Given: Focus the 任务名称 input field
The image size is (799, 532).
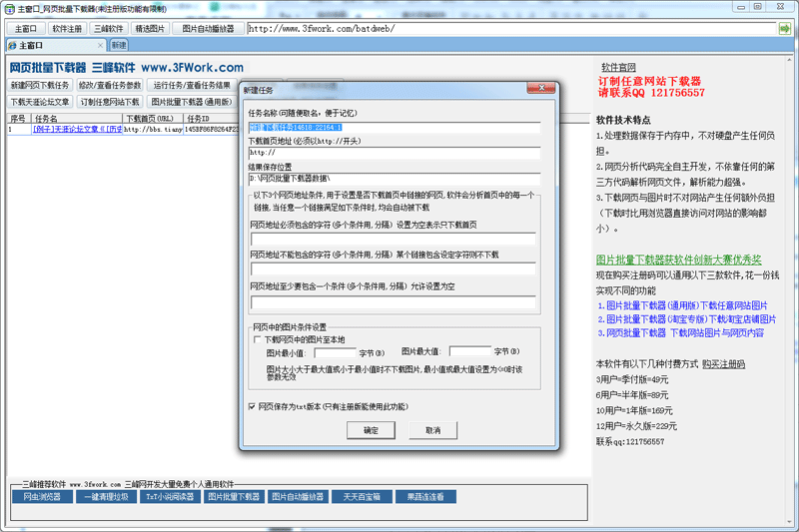Looking at the screenshot, I should click(x=394, y=128).
